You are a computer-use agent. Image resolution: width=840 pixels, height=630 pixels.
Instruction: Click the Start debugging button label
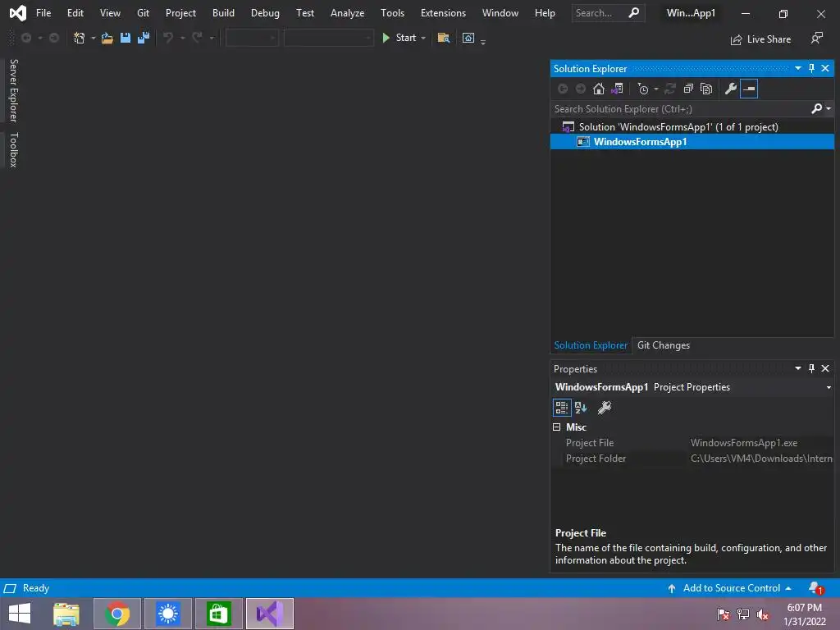[405, 38]
